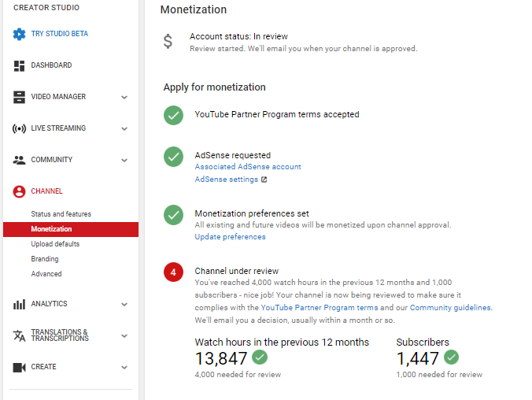532x400 pixels.
Task: Expand the Live Streaming chevron
Action: (x=124, y=129)
